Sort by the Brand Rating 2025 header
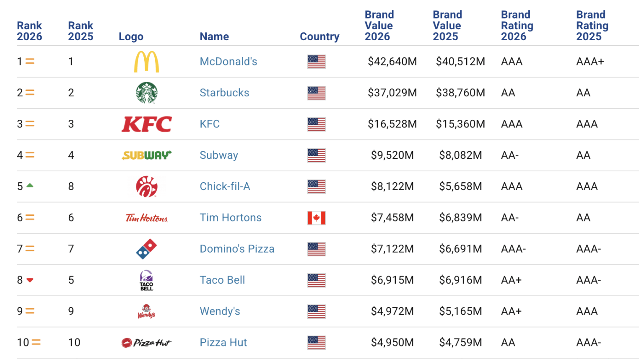The image size is (644, 359). tap(592, 26)
